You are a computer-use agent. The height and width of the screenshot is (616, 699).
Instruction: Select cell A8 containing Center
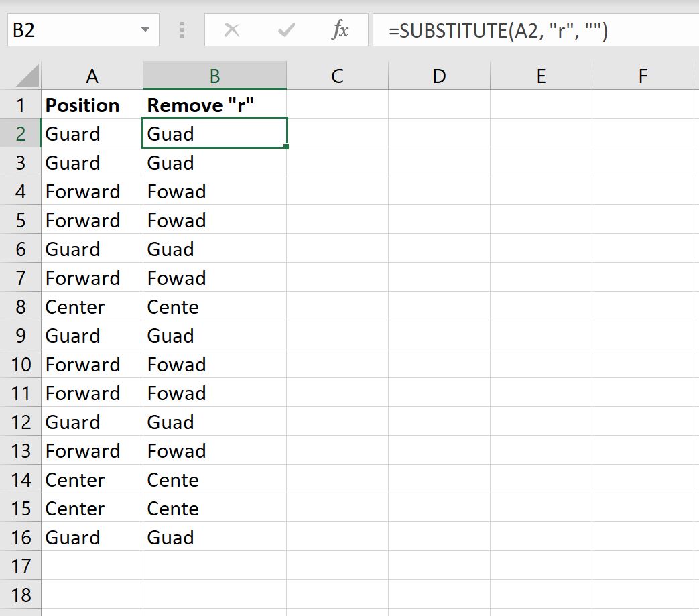click(92, 306)
